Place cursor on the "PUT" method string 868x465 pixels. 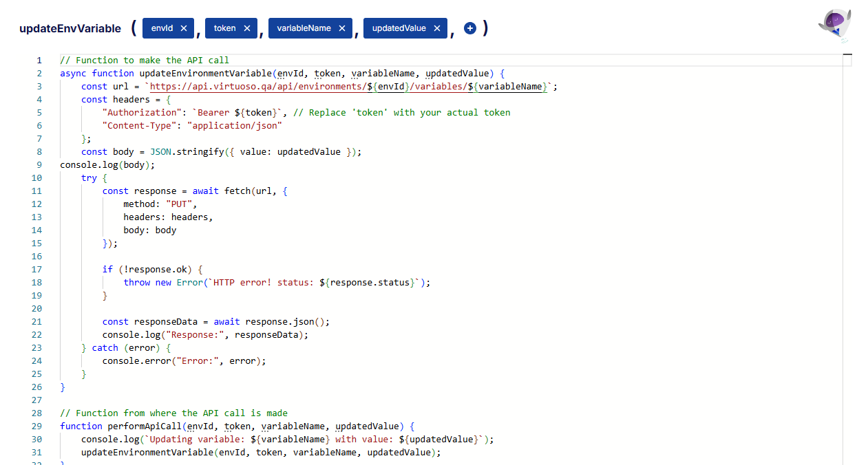pyautogui.click(x=181, y=204)
